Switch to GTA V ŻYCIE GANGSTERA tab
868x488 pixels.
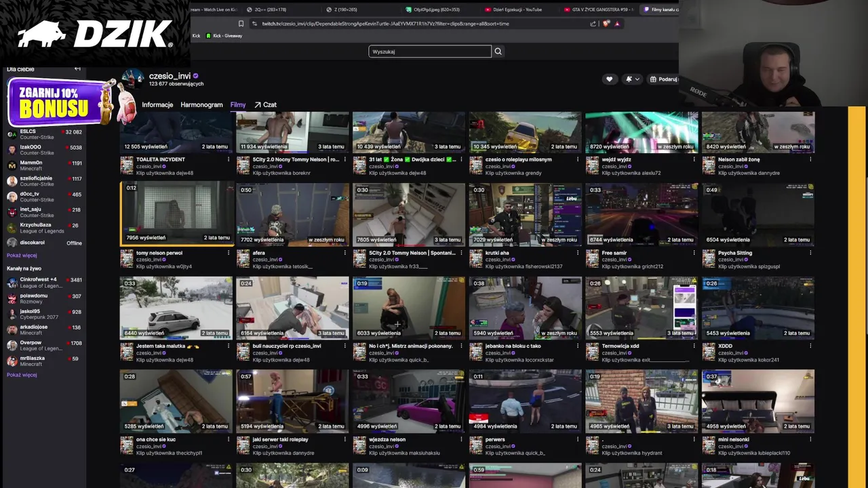[x=598, y=9]
